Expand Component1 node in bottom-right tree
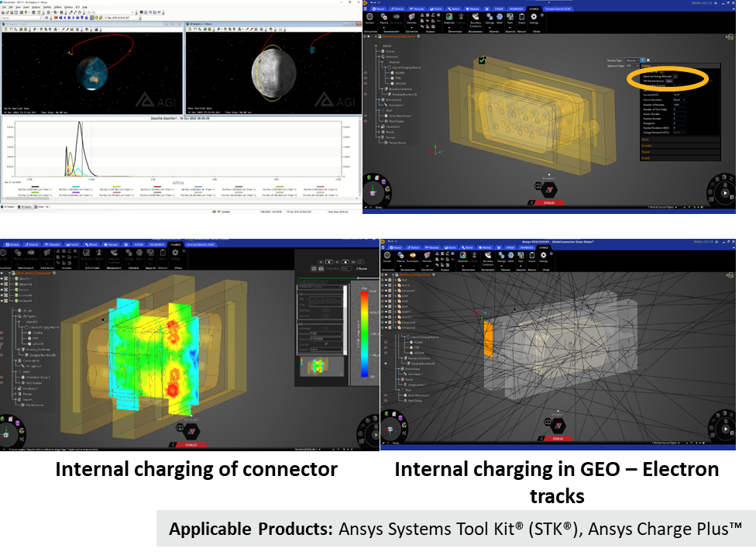This screenshot has height=552, width=756. 395,291
